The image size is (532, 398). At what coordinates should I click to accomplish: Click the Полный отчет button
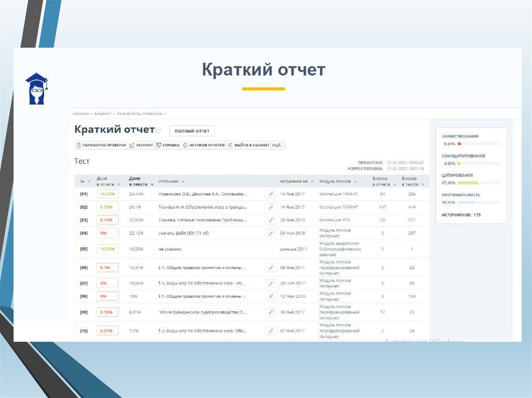click(192, 131)
